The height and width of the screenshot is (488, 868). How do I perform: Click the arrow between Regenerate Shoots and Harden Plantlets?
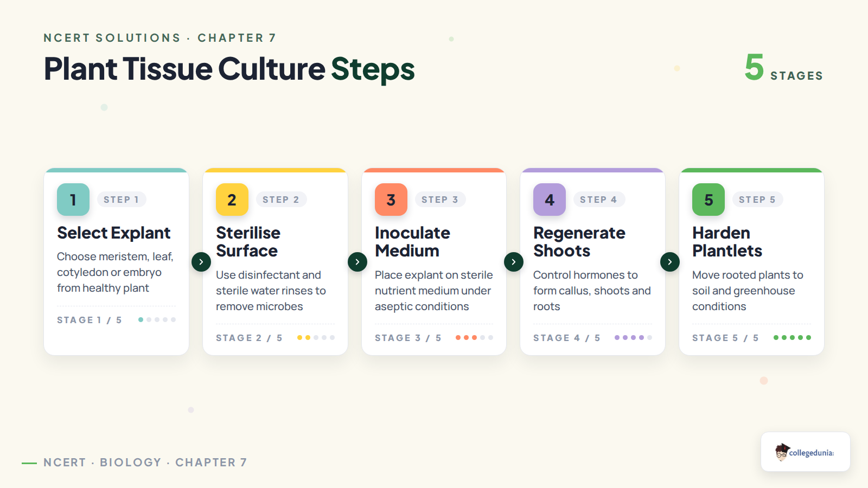pyautogui.click(x=670, y=262)
